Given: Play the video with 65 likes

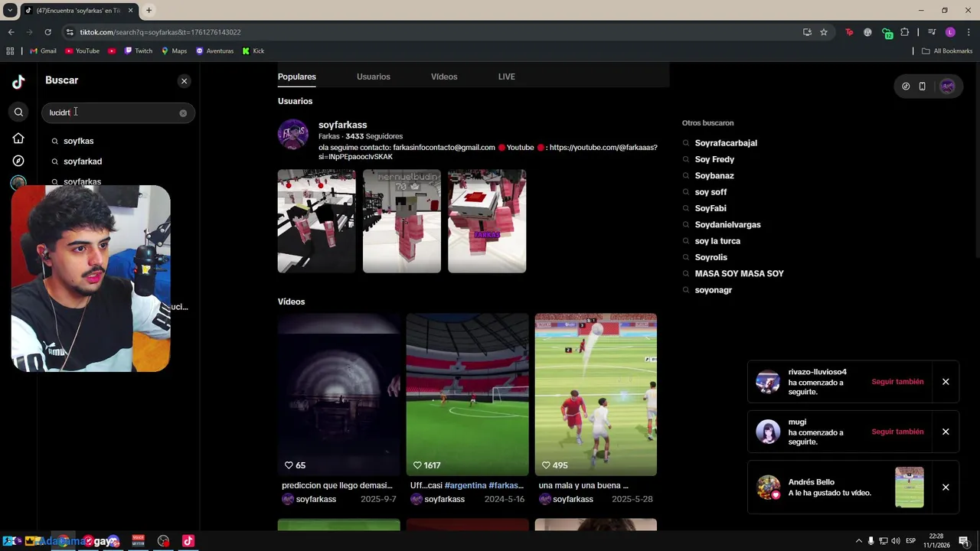Looking at the screenshot, I should coord(338,394).
